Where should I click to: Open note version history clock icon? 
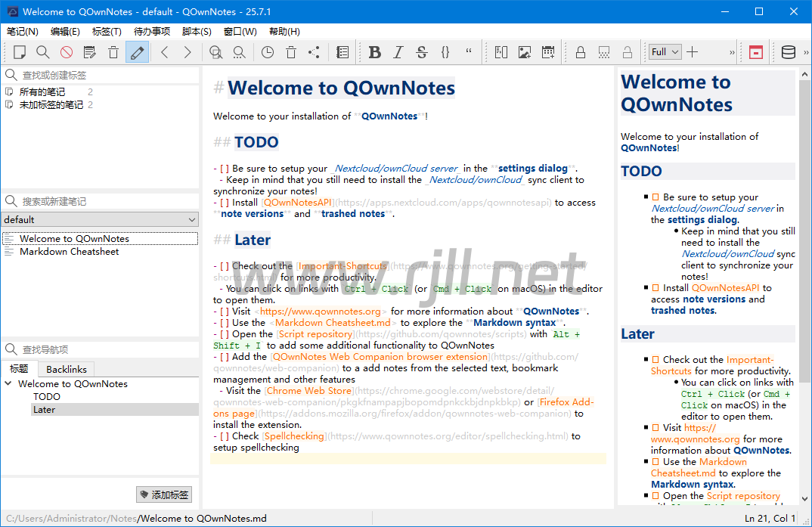(x=268, y=52)
